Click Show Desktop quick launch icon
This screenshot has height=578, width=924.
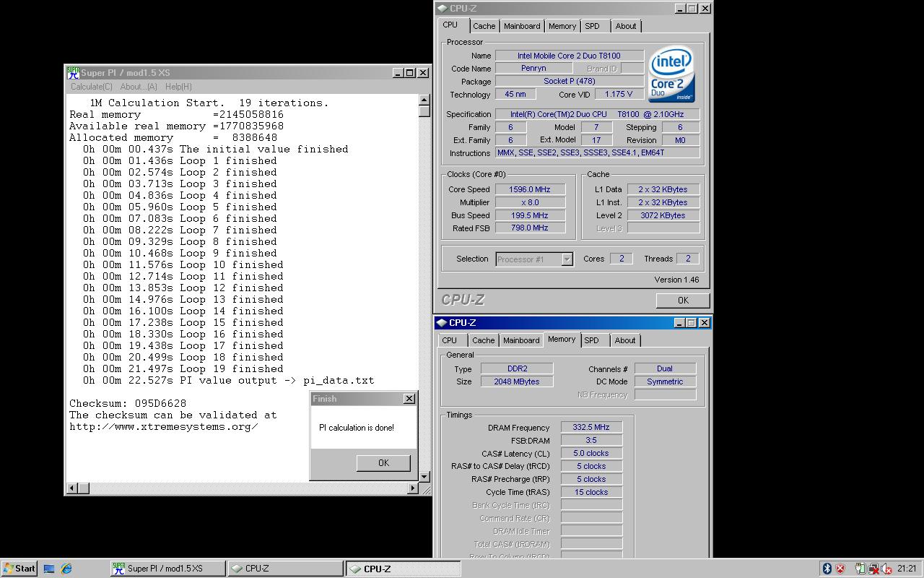(x=49, y=569)
